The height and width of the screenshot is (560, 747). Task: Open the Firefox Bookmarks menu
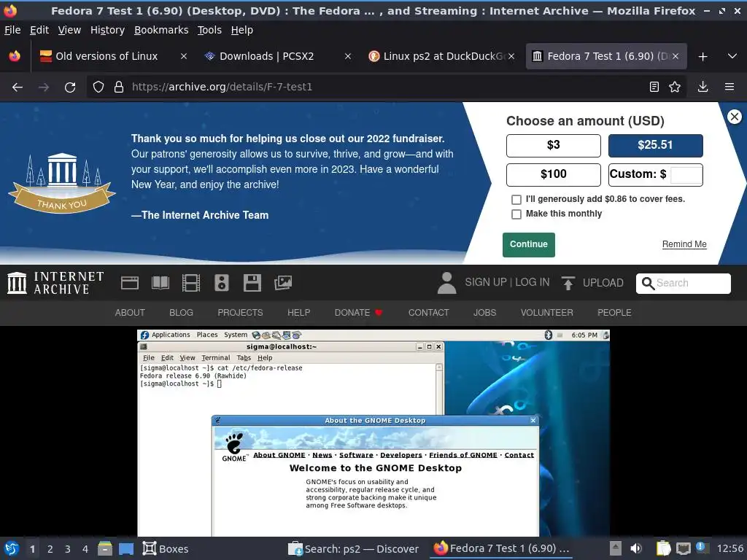161,30
